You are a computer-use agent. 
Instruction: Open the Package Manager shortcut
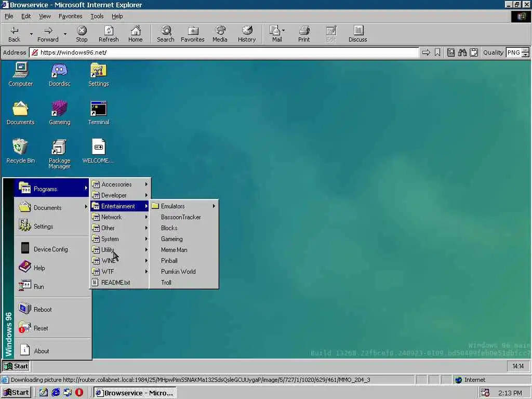pyautogui.click(x=59, y=154)
